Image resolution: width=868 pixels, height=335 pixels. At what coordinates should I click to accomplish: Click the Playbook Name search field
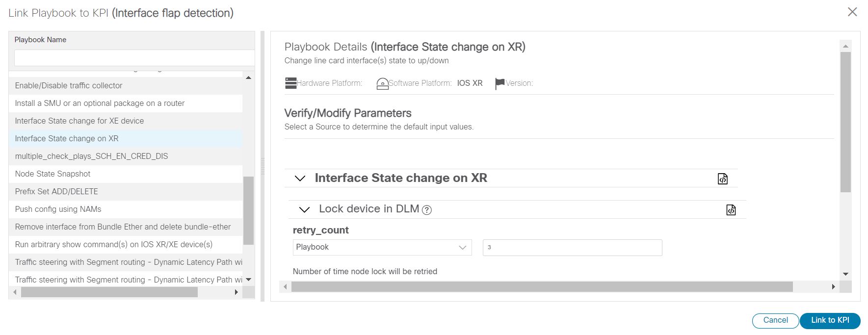point(134,58)
